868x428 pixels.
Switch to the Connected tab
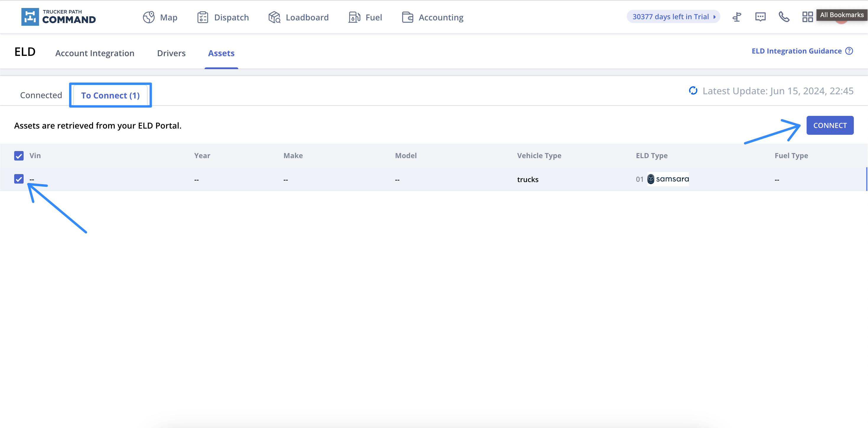coord(41,95)
